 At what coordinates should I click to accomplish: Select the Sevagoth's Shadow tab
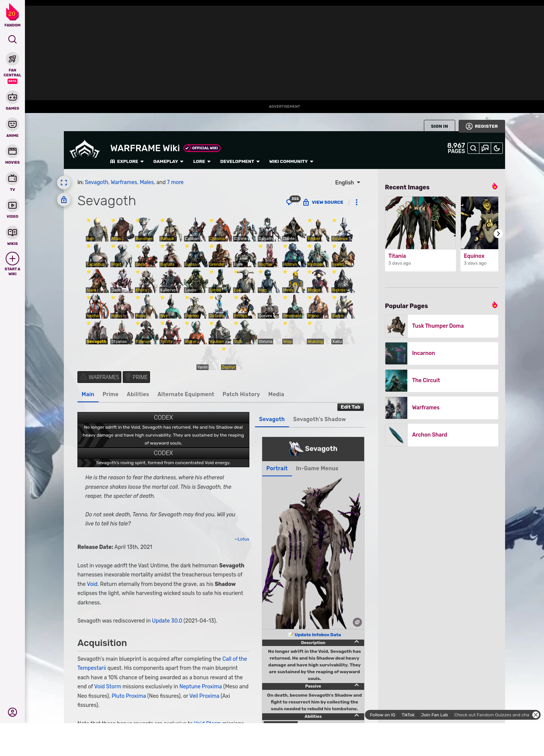pos(319,419)
